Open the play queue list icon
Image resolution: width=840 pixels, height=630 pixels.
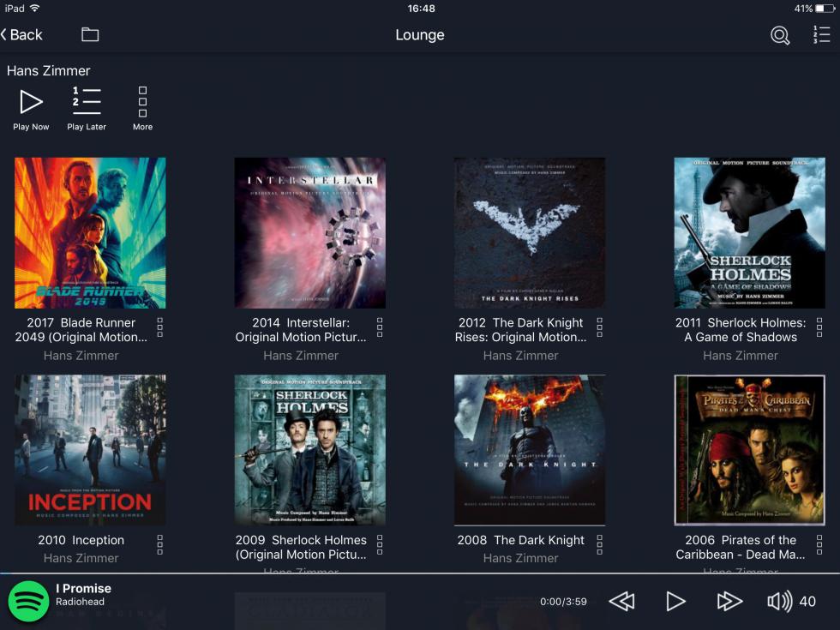821,35
